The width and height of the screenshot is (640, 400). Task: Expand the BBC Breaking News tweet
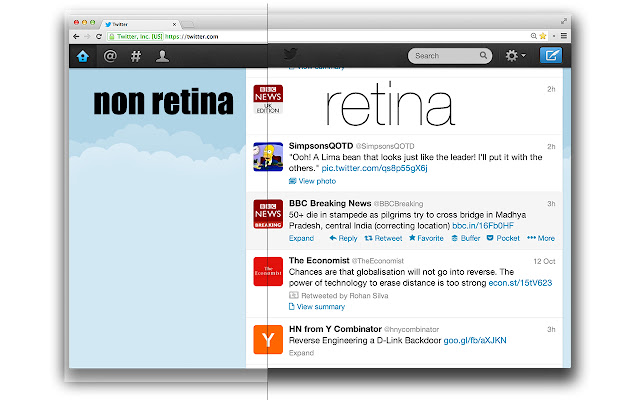point(301,238)
